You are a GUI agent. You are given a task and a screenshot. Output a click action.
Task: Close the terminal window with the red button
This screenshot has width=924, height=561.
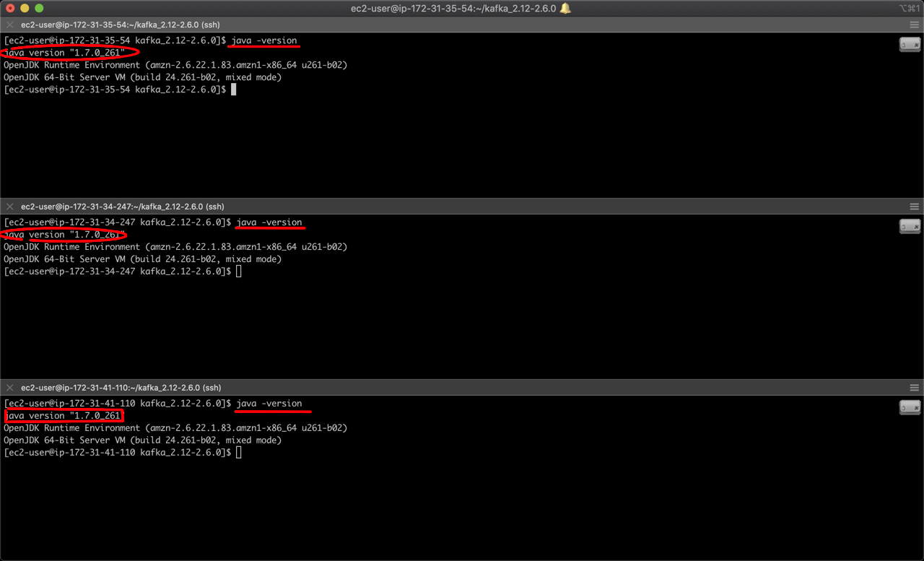point(10,8)
